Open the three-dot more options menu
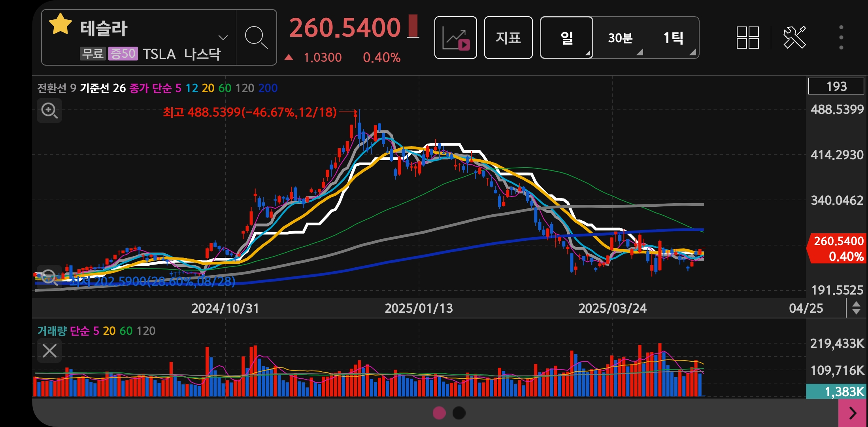Screen dimensions: 868x427 click(841, 38)
